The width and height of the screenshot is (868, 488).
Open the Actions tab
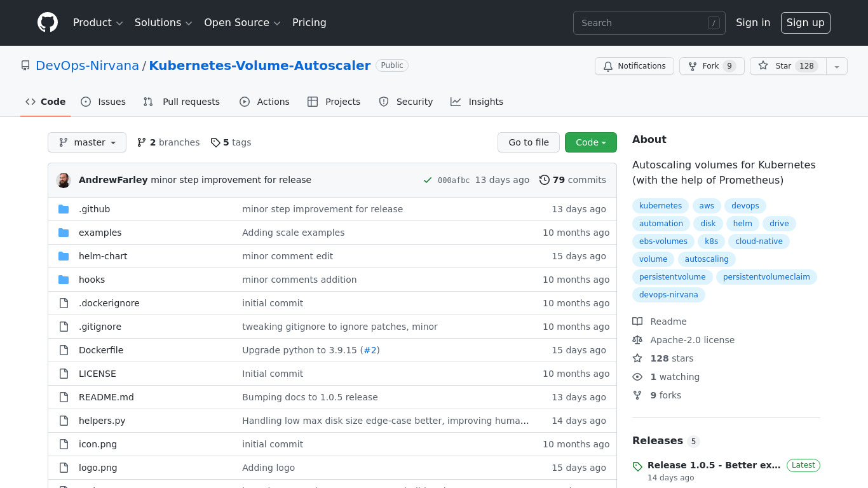264,102
